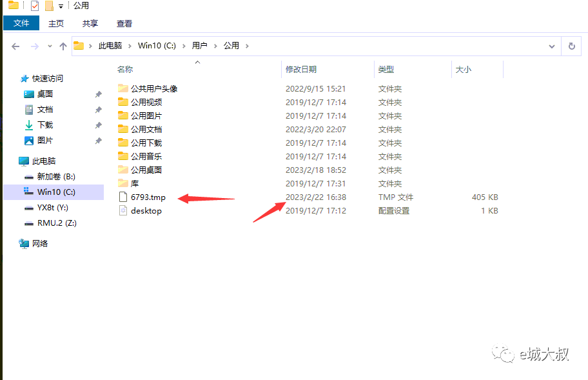Image resolution: width=588 pixels, height=380 pixels.
Task: Click the up-one-level arrow
Action: point(63,46)
